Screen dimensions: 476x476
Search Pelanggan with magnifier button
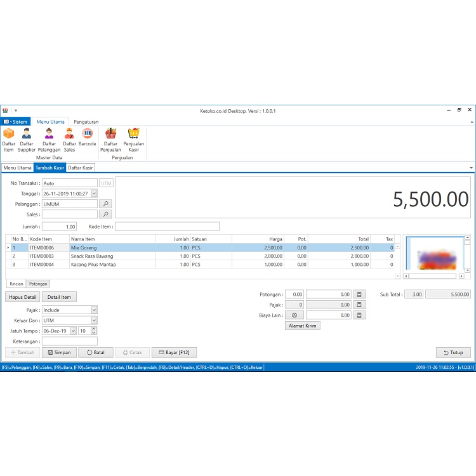tap(105, 204)
